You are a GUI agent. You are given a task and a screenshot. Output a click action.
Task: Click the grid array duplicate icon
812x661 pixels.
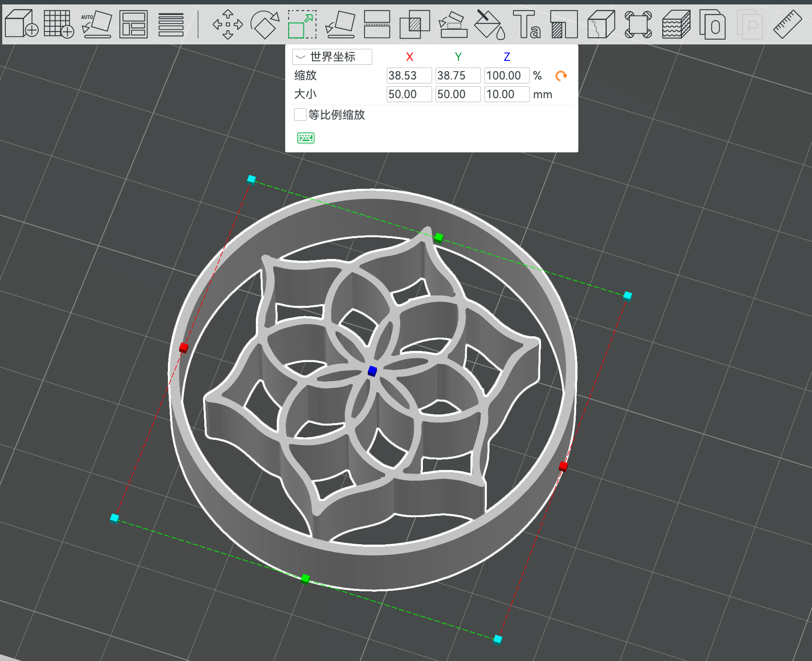tap(59, 24)
